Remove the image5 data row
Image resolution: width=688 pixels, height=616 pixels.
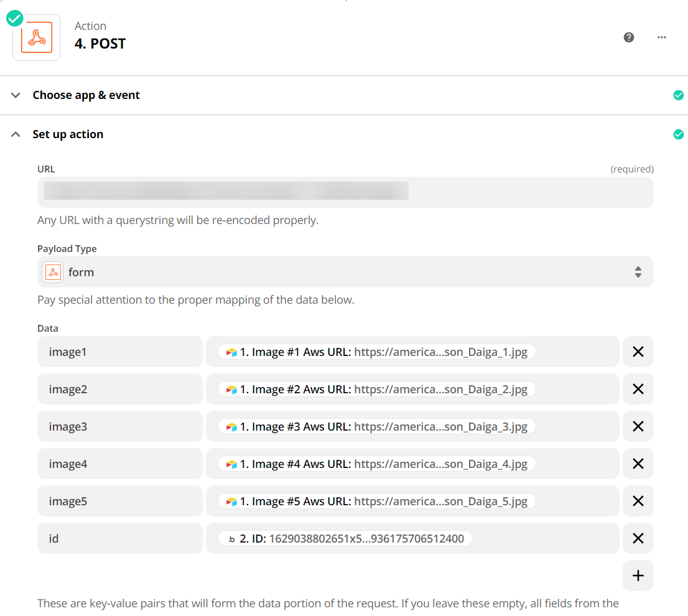click(638, 502)
